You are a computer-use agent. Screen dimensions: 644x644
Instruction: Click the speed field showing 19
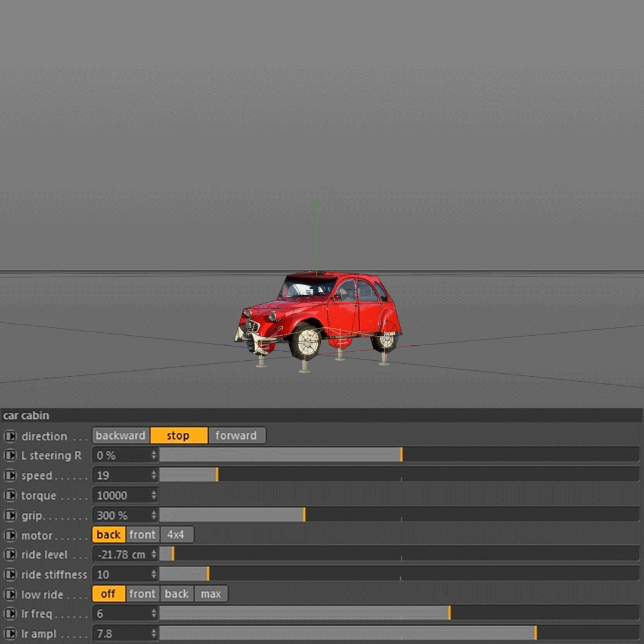point(125,475)
